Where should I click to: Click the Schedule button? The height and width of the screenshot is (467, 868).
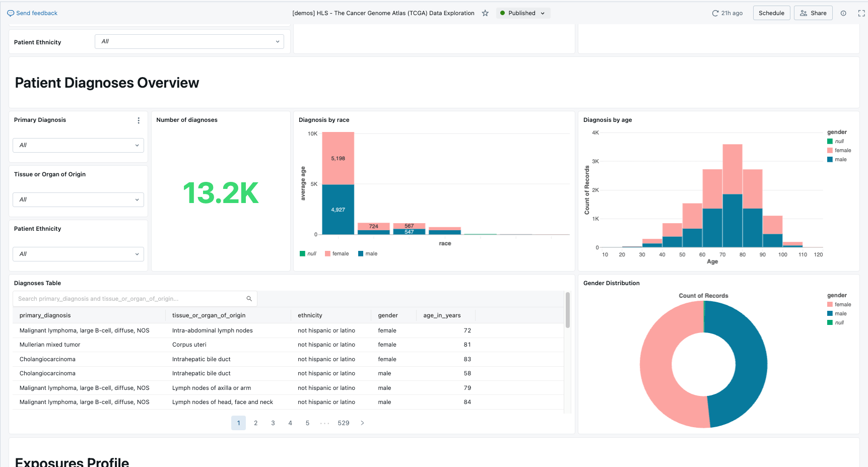(771, 13)
